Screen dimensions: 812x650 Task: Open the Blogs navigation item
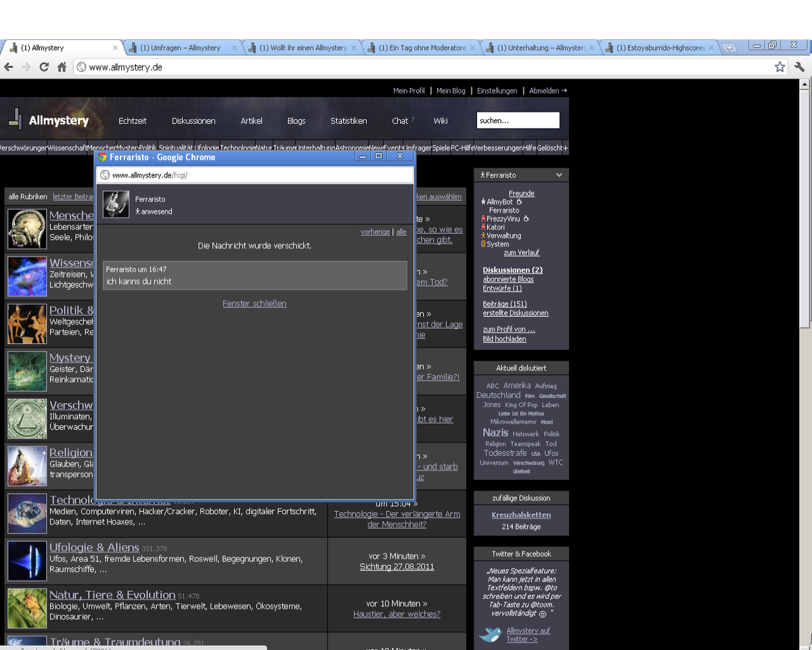tap(296, 121)
